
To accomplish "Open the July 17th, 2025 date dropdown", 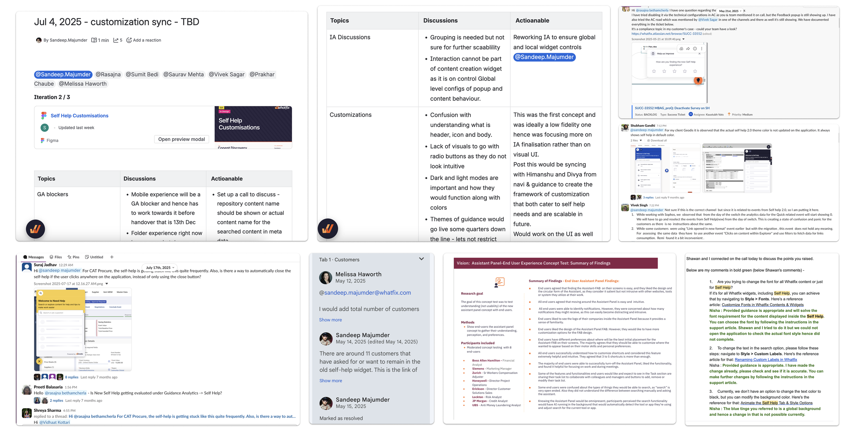I will [160, 268].
